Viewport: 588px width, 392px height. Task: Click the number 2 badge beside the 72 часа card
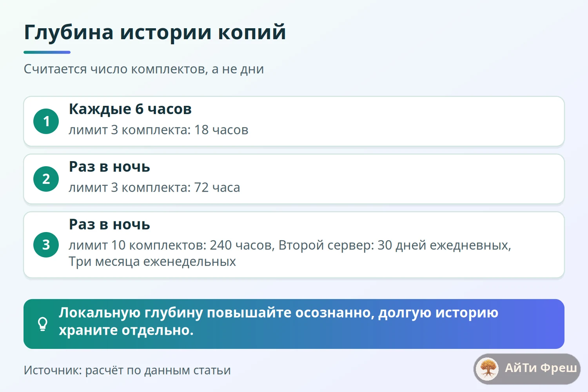pyautogui.click(x=46, y=179)
